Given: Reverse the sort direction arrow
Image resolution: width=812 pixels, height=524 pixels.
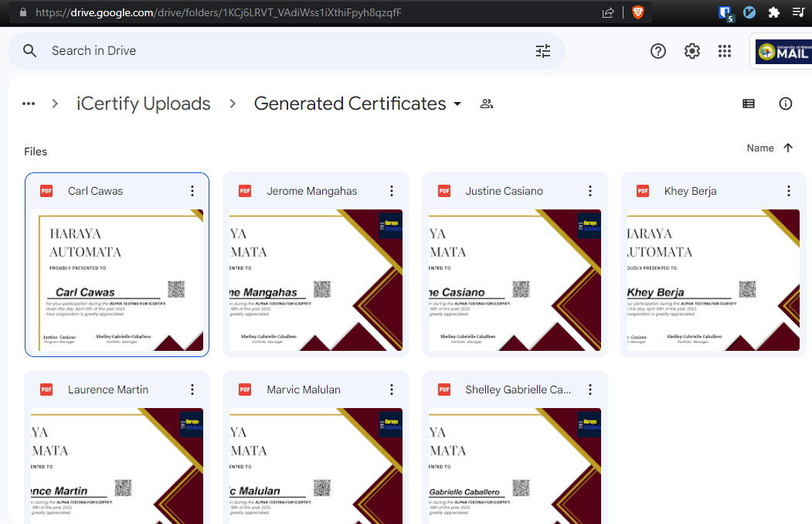Looking at the screenshot, I should click(x=788, y=148).
